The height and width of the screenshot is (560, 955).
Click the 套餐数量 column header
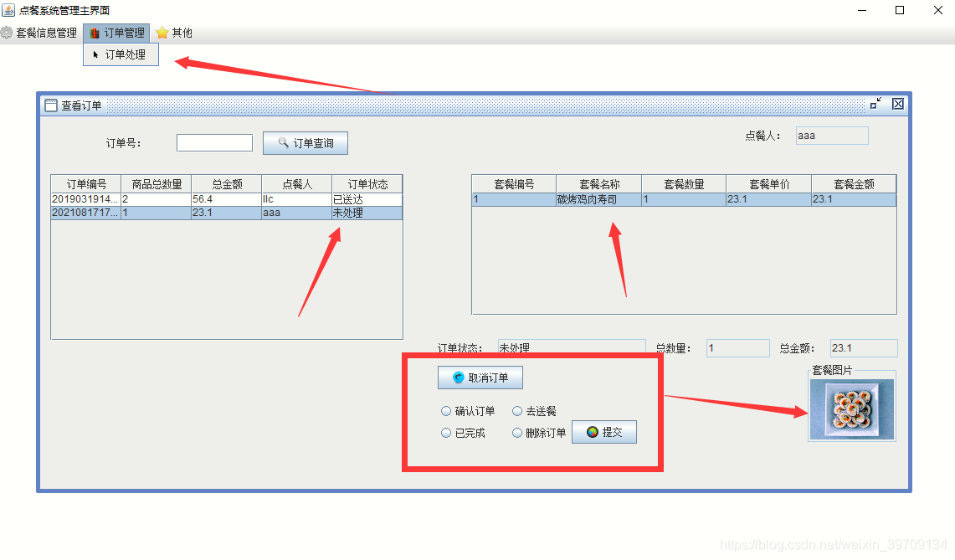[x=684, y=184]
